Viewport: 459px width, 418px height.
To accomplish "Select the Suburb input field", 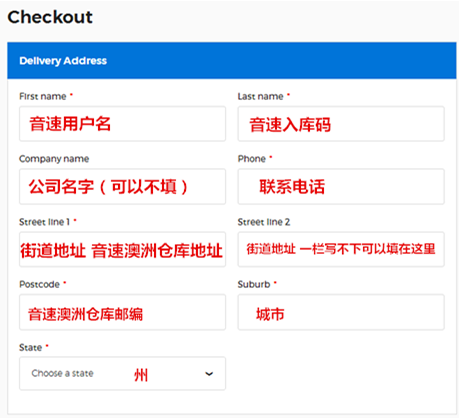I will (341, 312).
